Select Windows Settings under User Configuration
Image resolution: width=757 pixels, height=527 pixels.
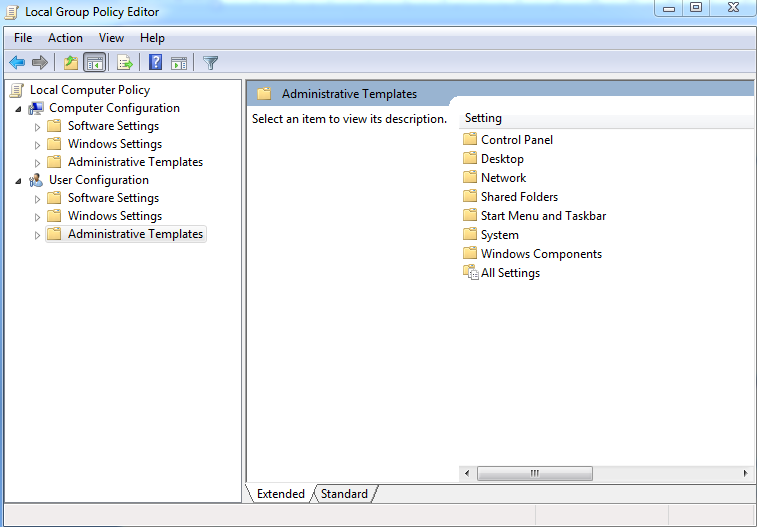click(x=115, y=216)
